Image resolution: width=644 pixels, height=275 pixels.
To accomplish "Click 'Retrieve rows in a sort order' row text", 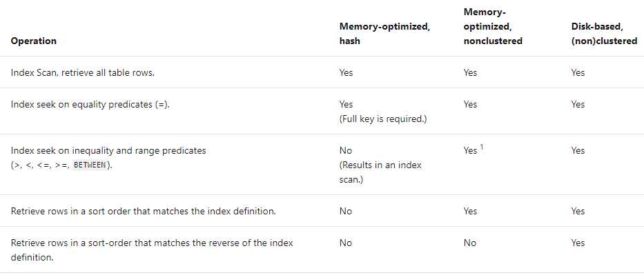I will click(x=143, y=212).
